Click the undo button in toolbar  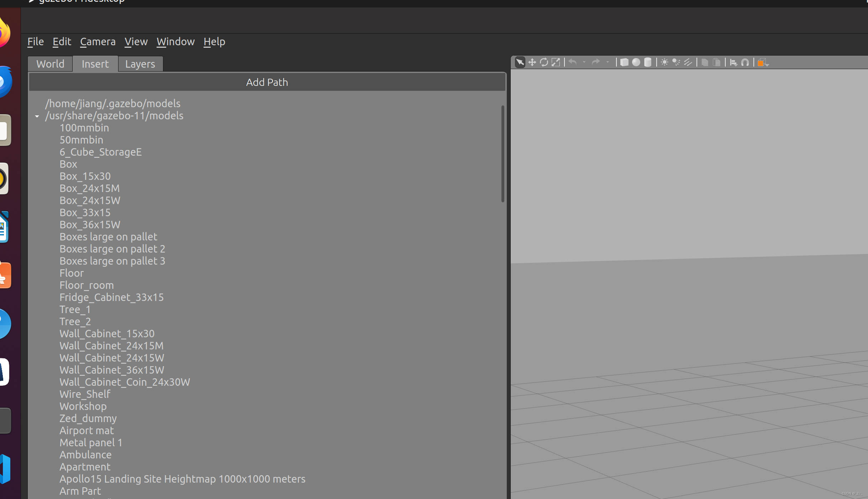[x=572, y=62]
